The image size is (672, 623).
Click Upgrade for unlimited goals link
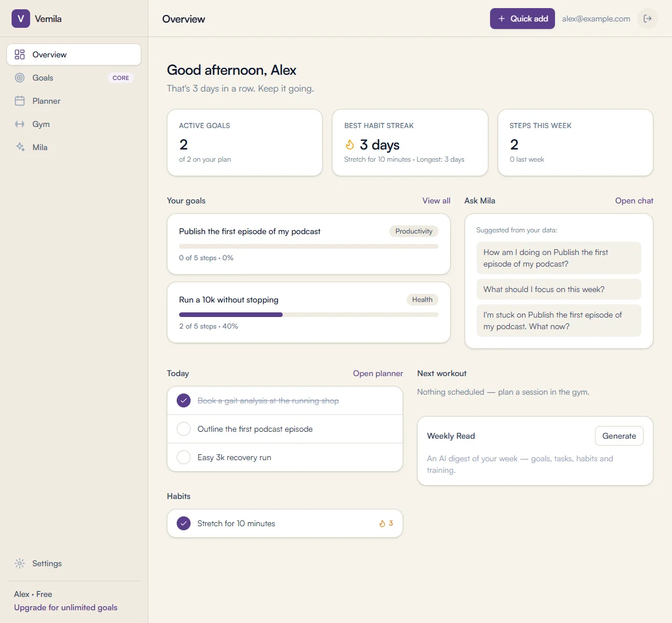tap(65, 607)
